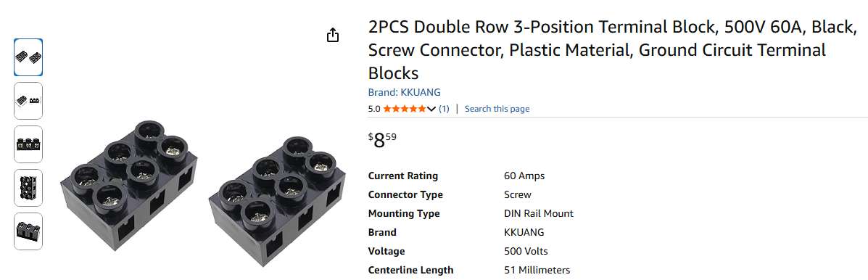Screen dimensions: 868x280
Task: Click the share icon above product image
Action: (332, 36)
